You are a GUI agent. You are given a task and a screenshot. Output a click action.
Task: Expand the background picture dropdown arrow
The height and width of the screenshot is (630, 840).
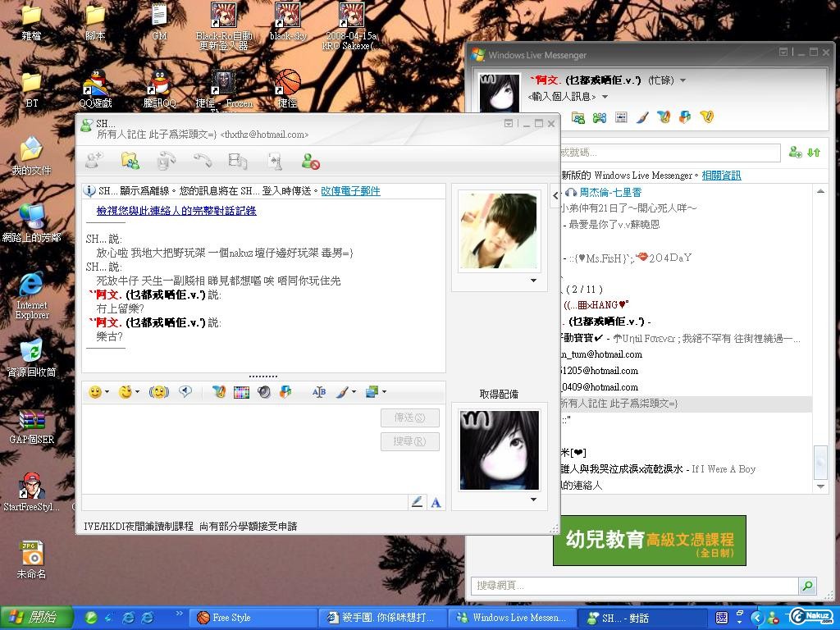(384, 392)
